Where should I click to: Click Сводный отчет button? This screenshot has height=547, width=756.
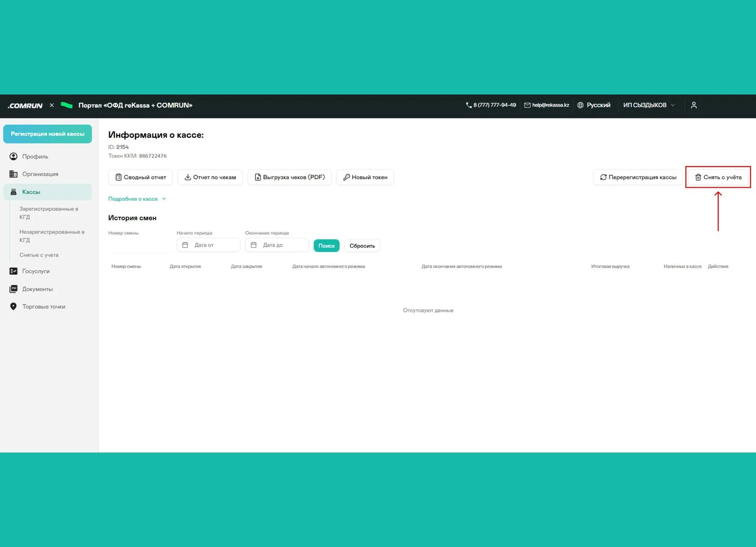140,177
